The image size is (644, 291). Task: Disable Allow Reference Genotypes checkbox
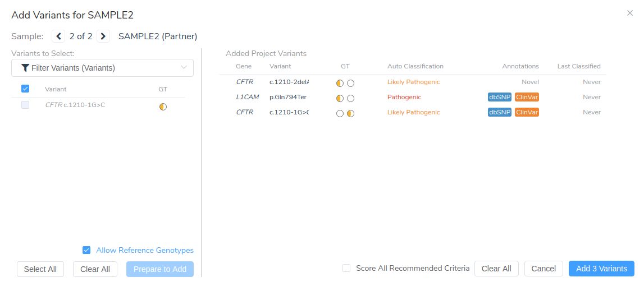tap(86, 250)
